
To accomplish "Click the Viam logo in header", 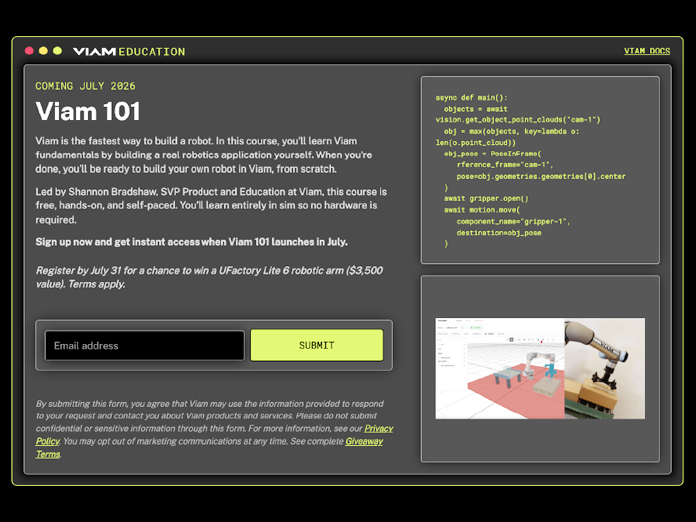I will point(94,51).
